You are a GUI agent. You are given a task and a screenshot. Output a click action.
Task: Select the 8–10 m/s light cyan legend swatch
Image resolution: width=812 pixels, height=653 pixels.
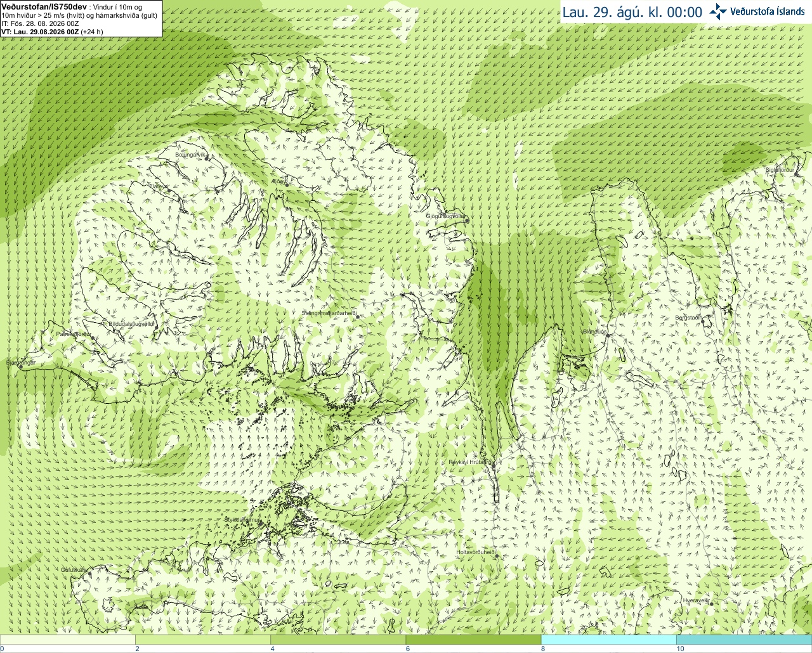tap(608, 640)
